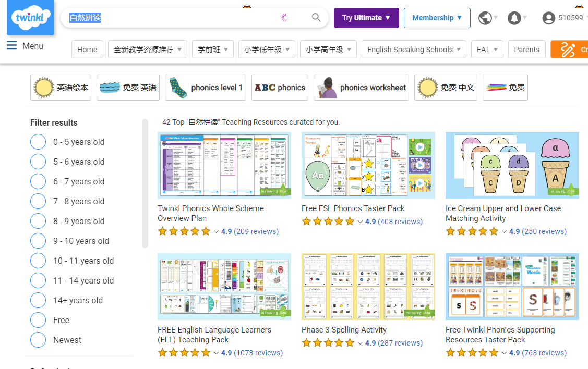Expand the 学前班 menu
Screen dimensions: 588x369
[x=213, y=50]
